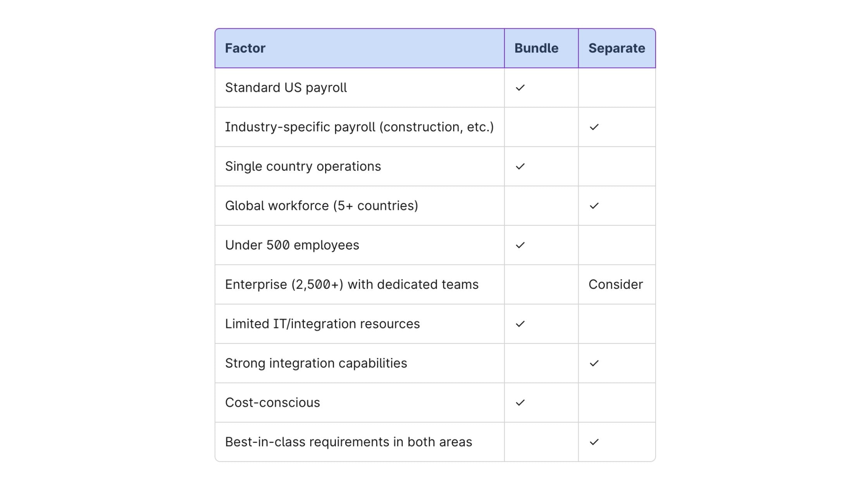Select the Separate column header
The image size is (868, 488).
coord(617,48)
